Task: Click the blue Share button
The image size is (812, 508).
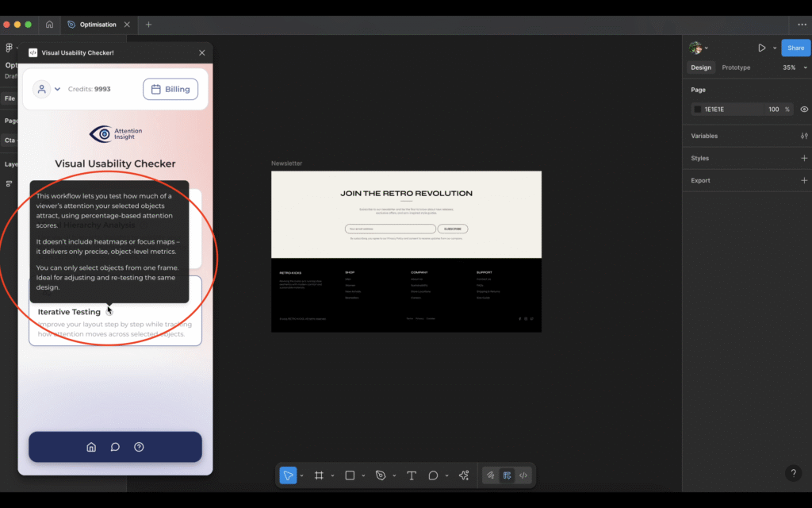Action: tap(795, 48)
